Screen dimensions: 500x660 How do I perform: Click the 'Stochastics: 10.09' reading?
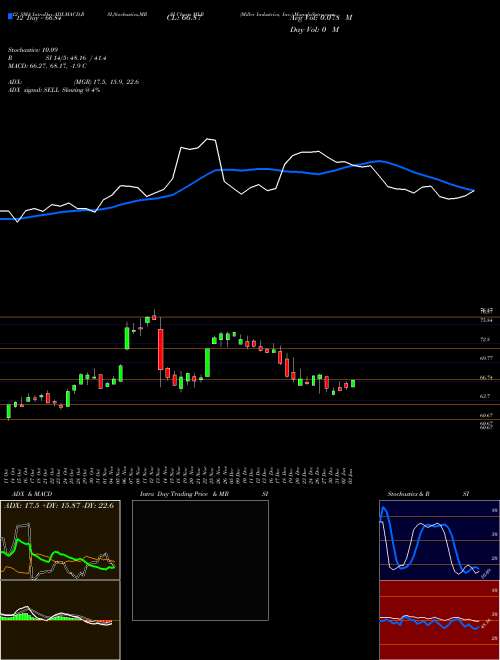click(32, 50)
